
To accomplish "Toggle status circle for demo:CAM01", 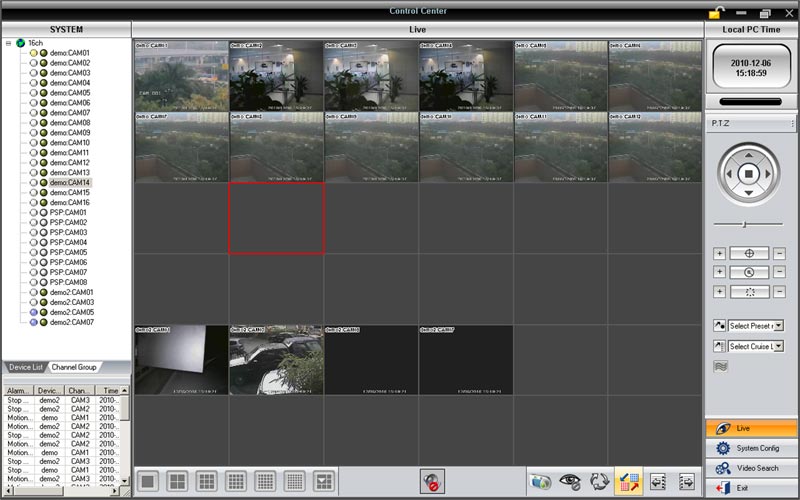I will (x=34, y=53).
